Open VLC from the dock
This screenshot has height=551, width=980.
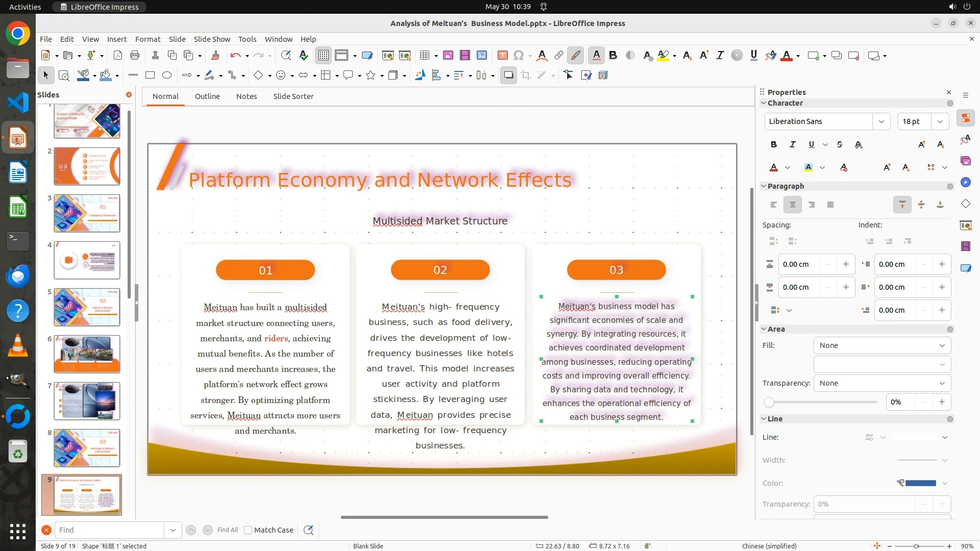18,346
